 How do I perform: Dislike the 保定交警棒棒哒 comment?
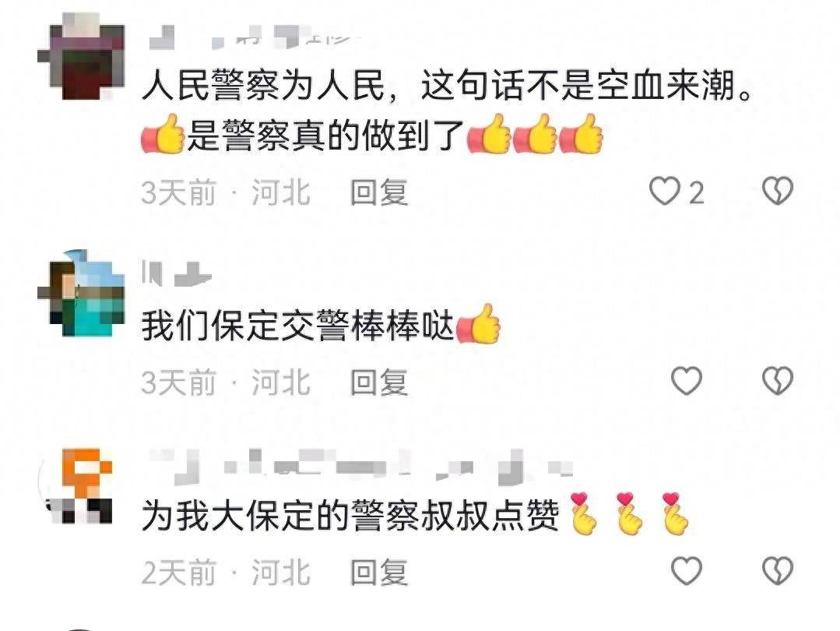(777, 381)
